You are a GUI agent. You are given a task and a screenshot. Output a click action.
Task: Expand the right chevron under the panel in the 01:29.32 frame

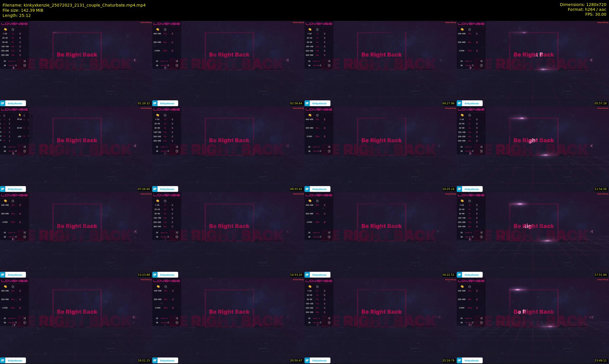(13, 68)
